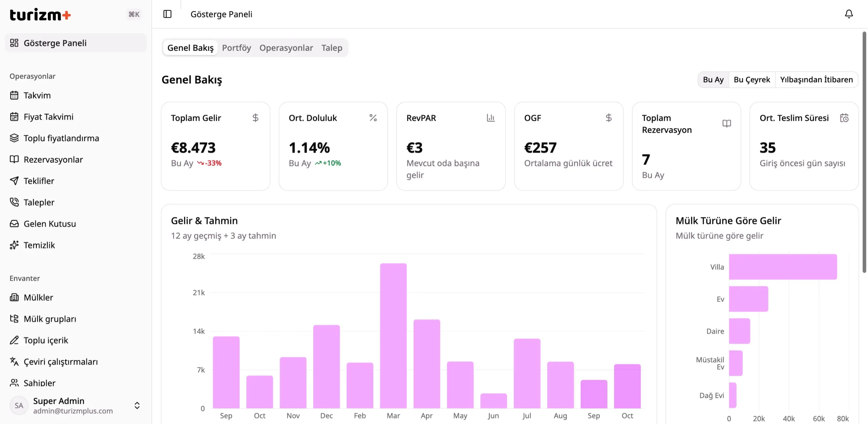This screenshot has width=868, height=424.
Task: Expand the Super Admin account switcher
Action: point(137,406)
